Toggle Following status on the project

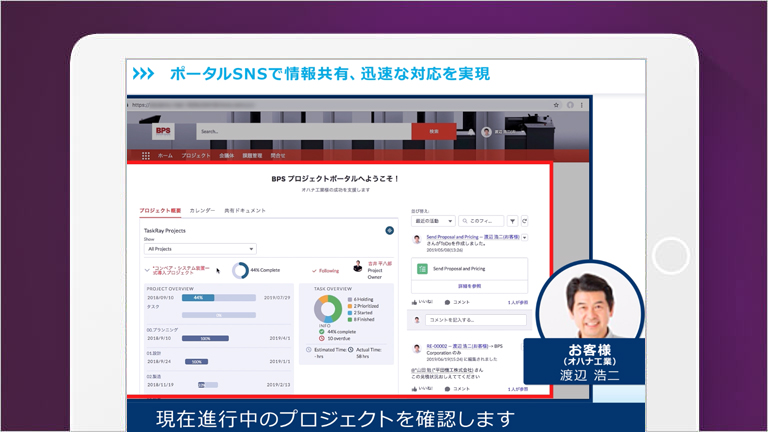325,270
